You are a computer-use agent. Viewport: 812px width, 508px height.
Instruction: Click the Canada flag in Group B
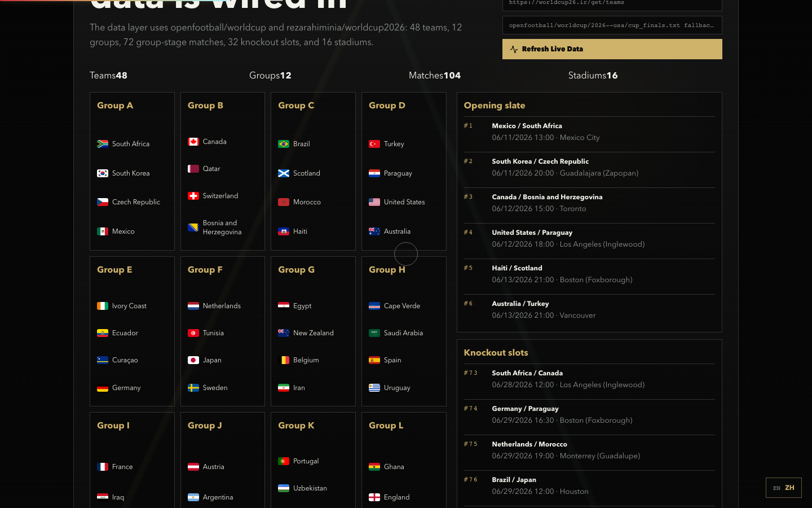click(193, 142)
